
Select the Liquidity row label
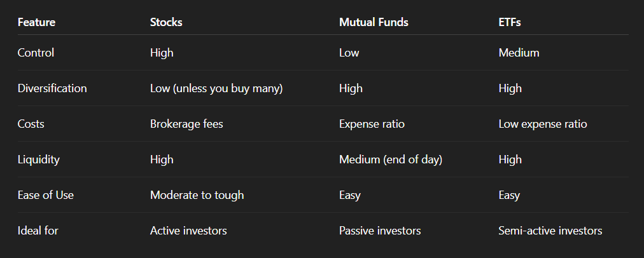39,160
